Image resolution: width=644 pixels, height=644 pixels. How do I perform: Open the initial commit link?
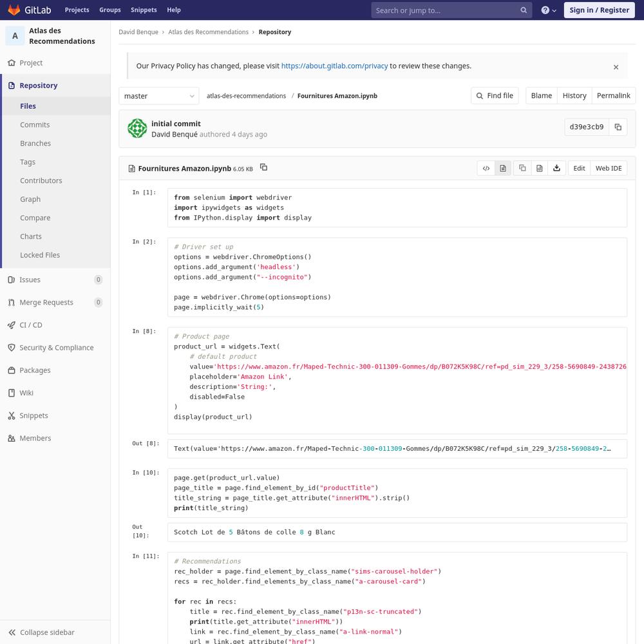click(x=176, y=124)
